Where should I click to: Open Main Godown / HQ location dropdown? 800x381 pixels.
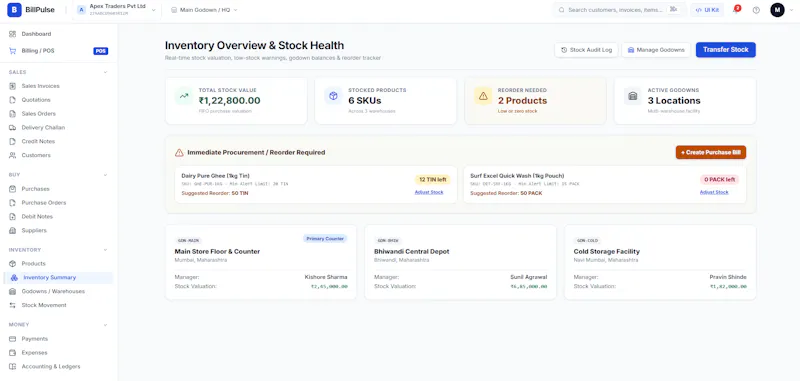[x=204, y=10]
